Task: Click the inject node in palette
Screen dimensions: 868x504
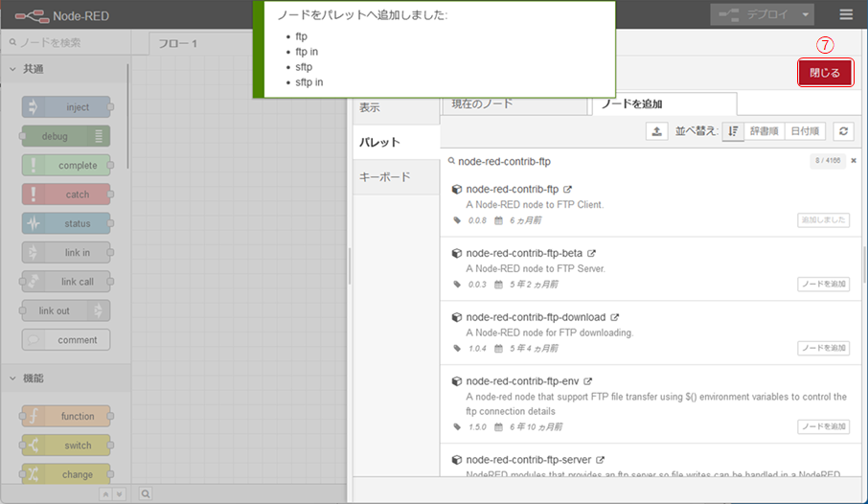Action: pyautogui.click(x=66, y=107)
